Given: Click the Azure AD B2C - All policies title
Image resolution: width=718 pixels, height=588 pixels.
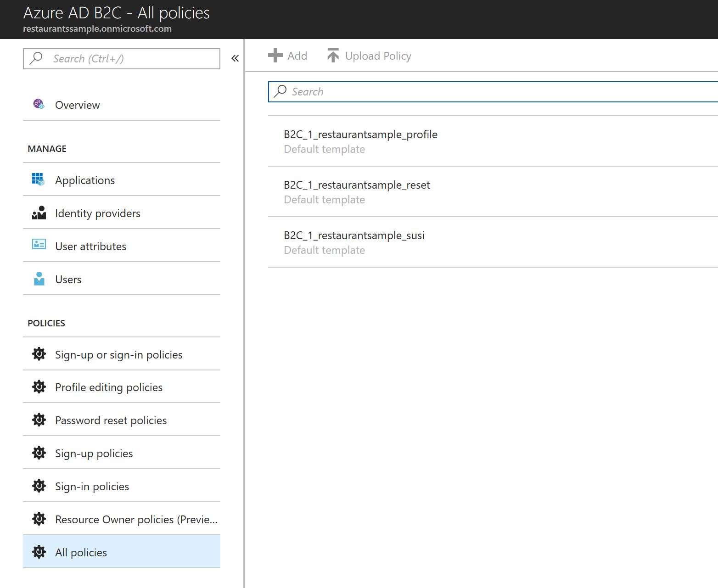Looking at the screenshot, I should click(x=117, y=13).
